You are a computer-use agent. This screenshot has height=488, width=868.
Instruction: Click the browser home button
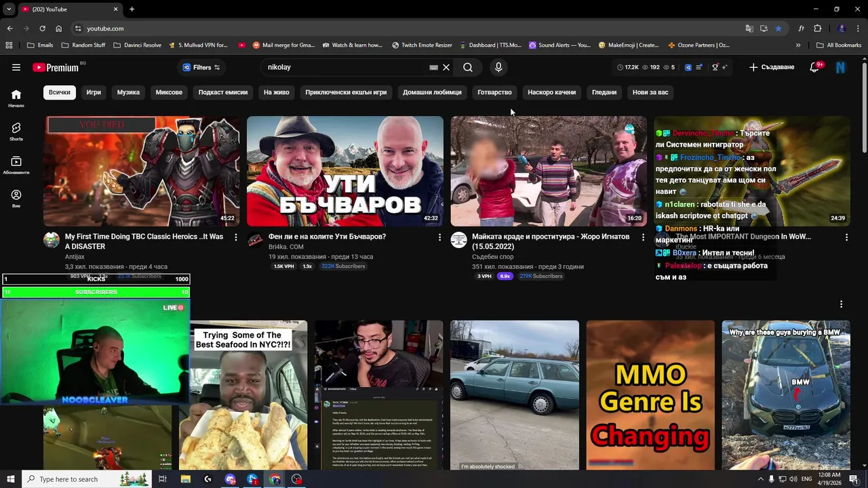(59, 28)
